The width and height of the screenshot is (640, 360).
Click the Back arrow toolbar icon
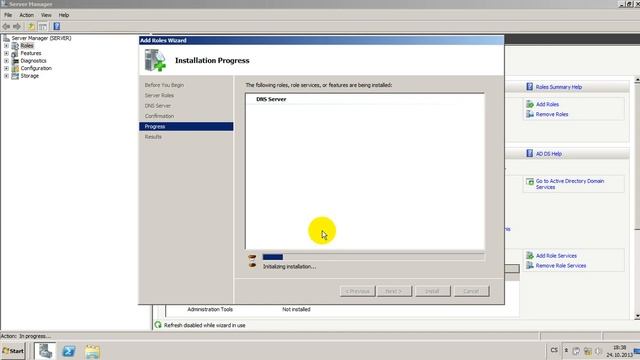[x=6, y=27]
